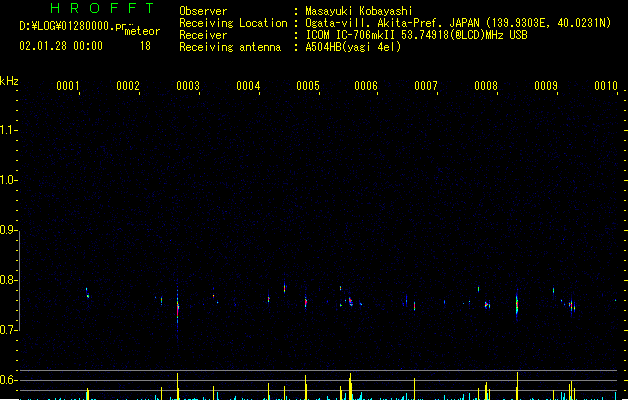Click time marker 0009

click(x=546, y=86)
